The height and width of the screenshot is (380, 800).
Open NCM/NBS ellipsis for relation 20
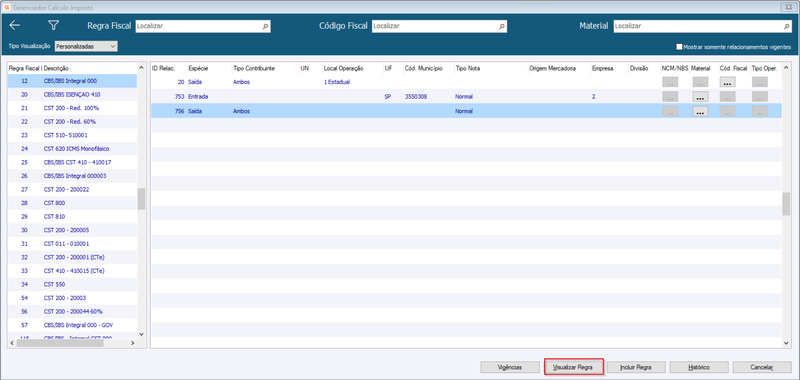point(670,82)
